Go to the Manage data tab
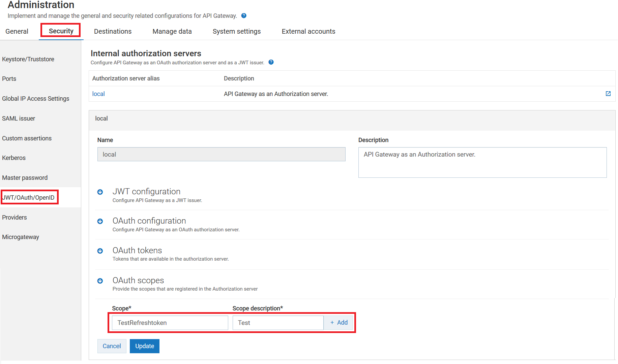Image resolution: width=618 pixels, height=364 pixels. (172, 31)
